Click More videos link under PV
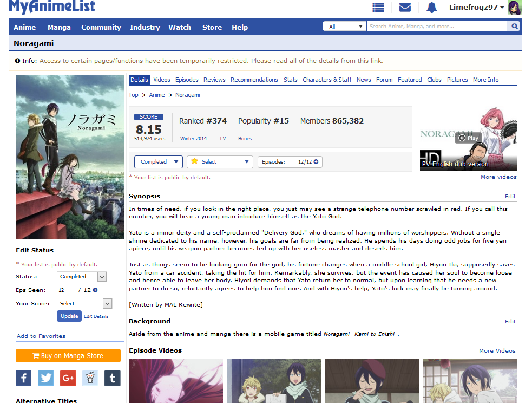This screenshot has width=532, height=403. pyautogui.click(x=499, y=177)
